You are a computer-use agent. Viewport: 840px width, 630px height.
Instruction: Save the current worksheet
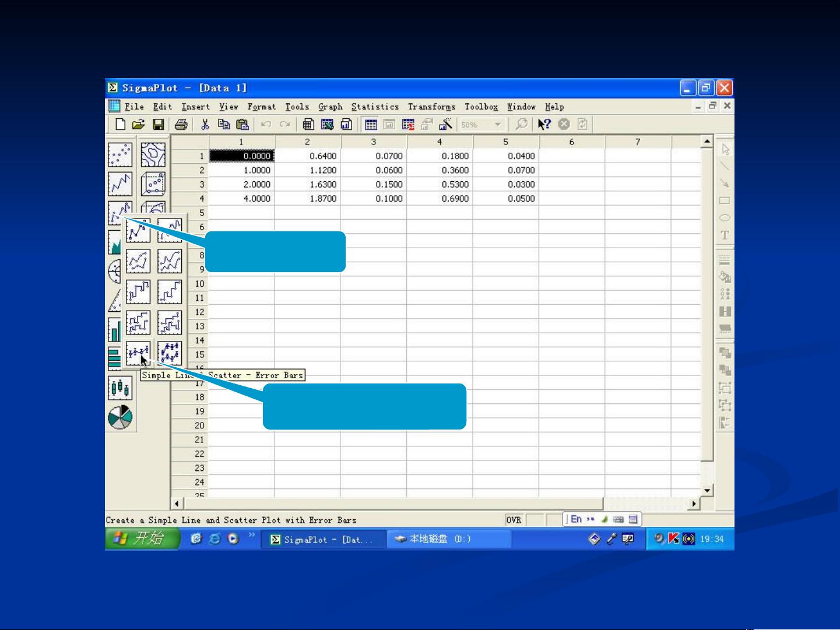point(159,124)
